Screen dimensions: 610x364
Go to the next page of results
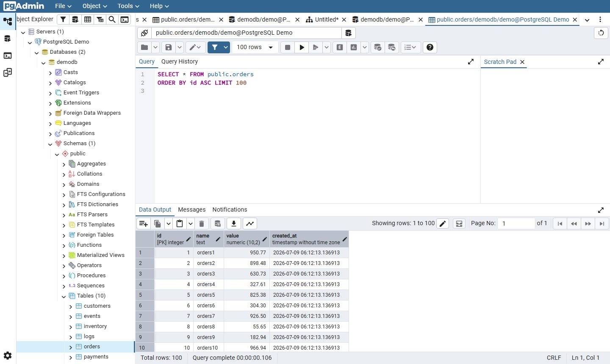(588, 223)
